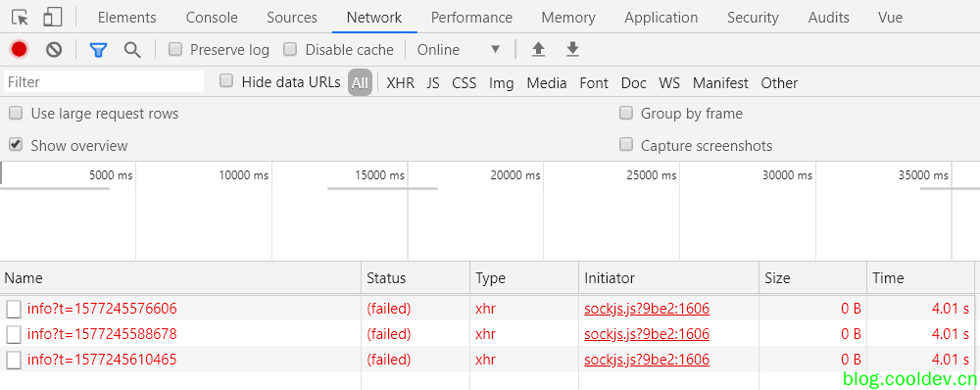This screenshot has height=390, width=980.
Task: Filter requests by Media type
Action: click(547, 82)
